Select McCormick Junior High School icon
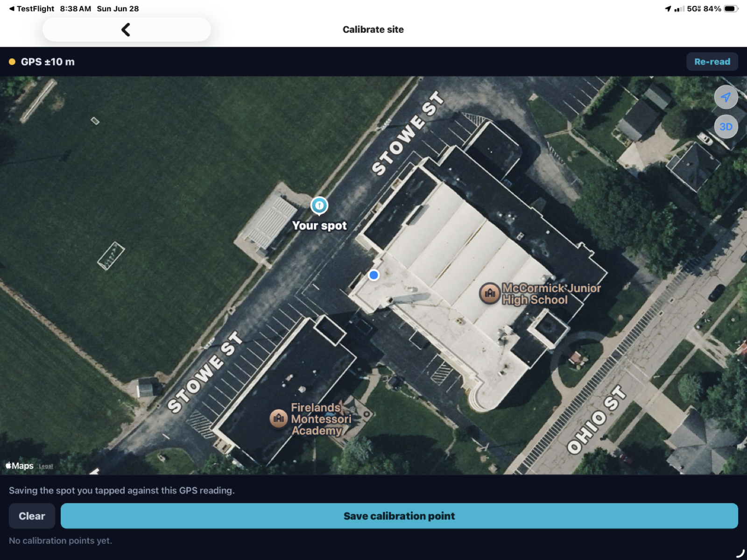The width and height of the screenshot is (747, 560). [x=490, y=293]
